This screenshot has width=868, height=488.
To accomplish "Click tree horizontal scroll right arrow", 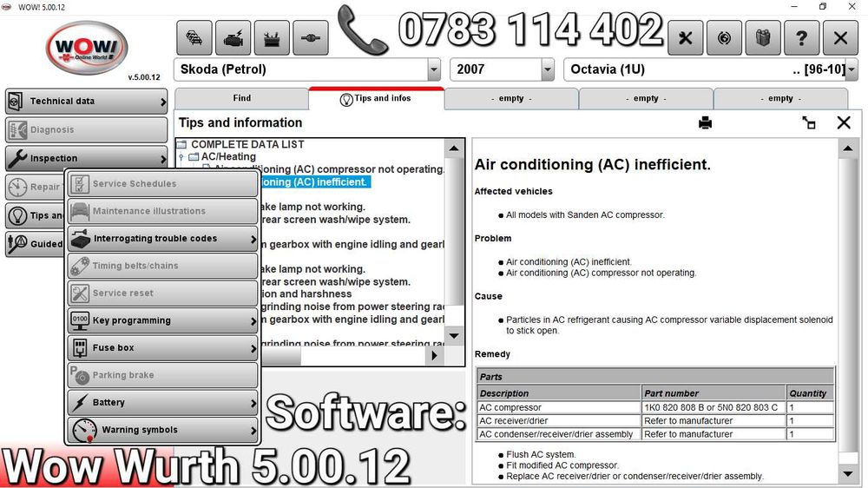I will coord(435,356).
